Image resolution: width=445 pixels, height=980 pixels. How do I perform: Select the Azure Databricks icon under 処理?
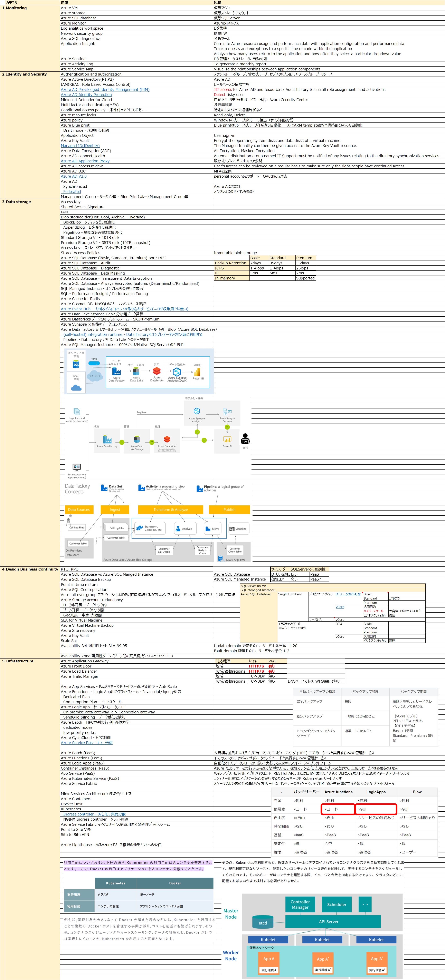pos(167,439)
